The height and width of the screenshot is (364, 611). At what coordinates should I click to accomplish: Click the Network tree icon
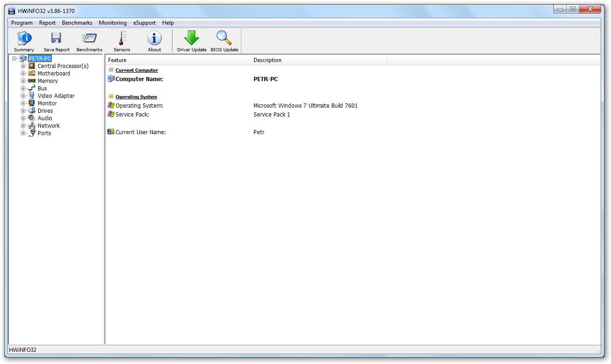point(32,126)
